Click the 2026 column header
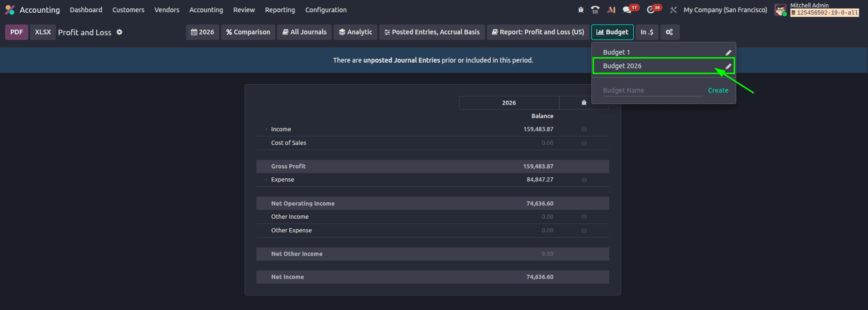The image size is (868, 310). (x=509, y=103)
